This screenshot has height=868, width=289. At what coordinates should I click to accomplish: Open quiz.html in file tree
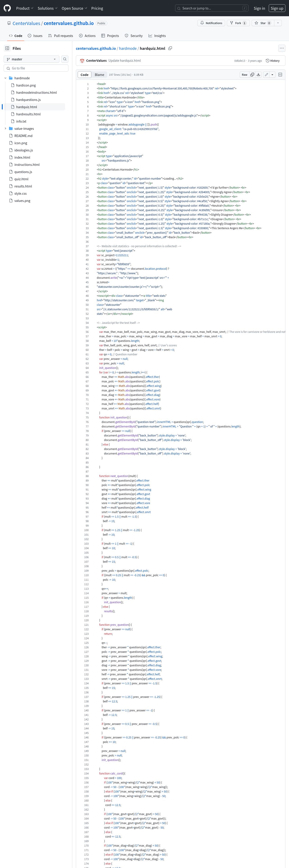21,179
